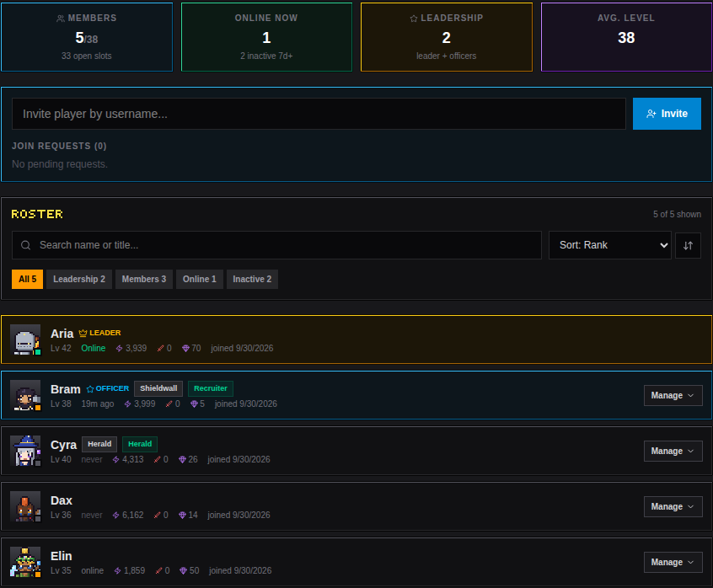
Task: Toggle the sort direction arrows icon
Action: [688, 245]
